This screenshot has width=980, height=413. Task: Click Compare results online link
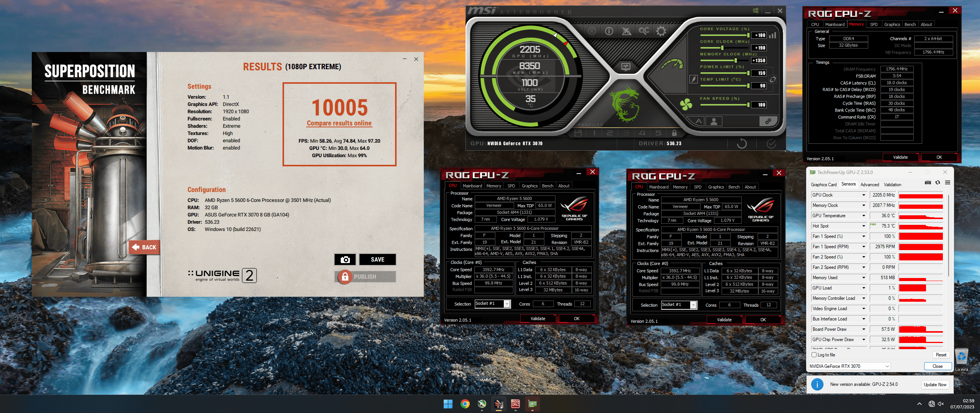point(339,123)
